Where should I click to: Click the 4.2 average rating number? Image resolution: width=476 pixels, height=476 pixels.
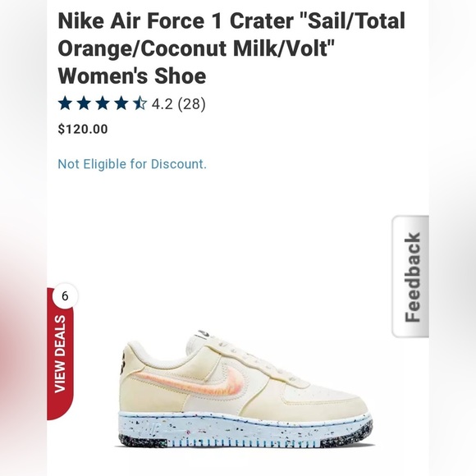[162, 104]
